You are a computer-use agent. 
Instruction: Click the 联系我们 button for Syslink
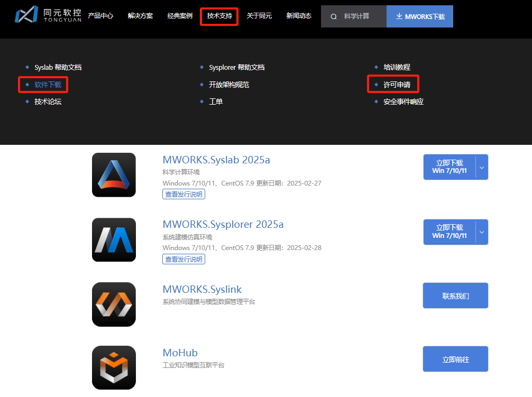(x=455, y=296)
